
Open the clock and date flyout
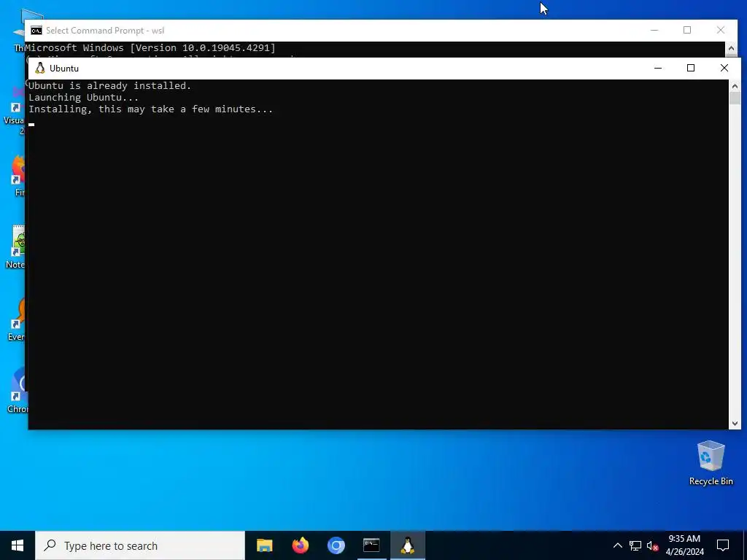click(684, 545)
